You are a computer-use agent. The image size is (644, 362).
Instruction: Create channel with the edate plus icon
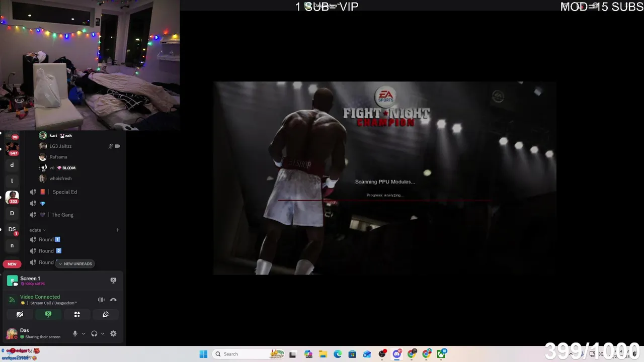pos(117,230)
